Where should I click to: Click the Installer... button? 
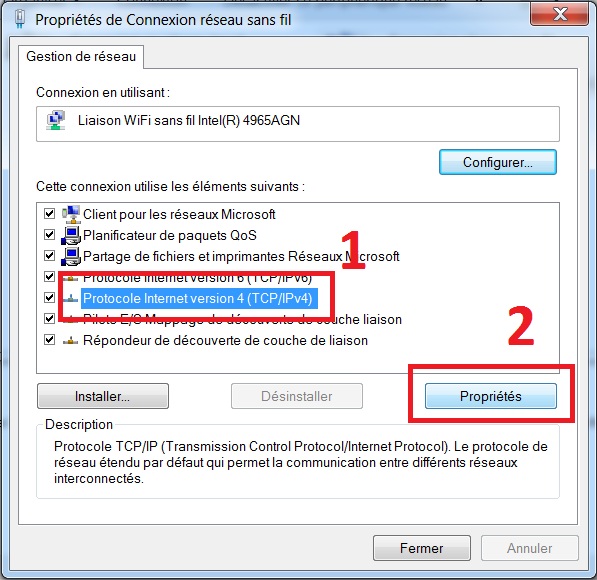[103, 396]
